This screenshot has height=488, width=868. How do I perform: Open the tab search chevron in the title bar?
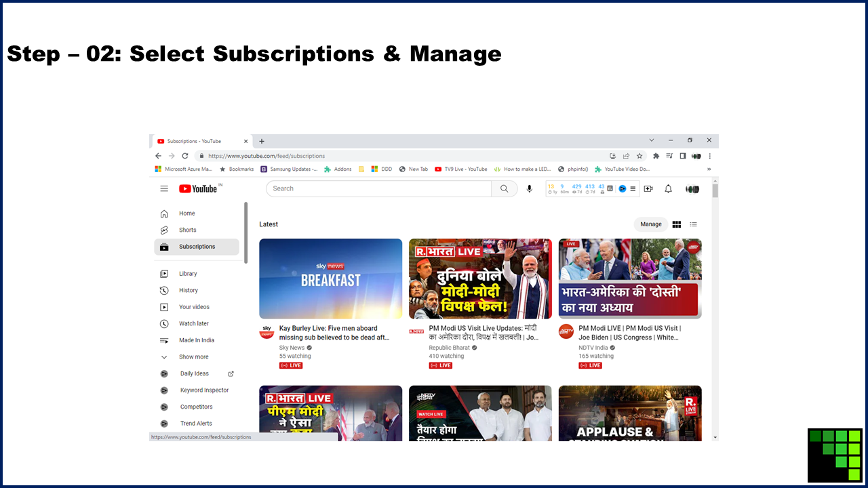coord(652,140)
